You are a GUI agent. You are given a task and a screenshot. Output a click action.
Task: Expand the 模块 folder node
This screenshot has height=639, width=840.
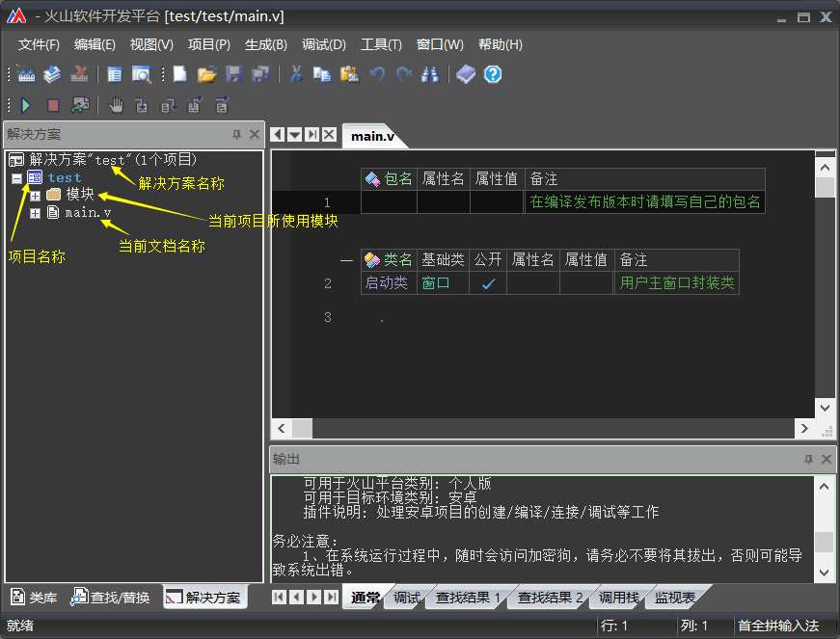coord(35,196)
